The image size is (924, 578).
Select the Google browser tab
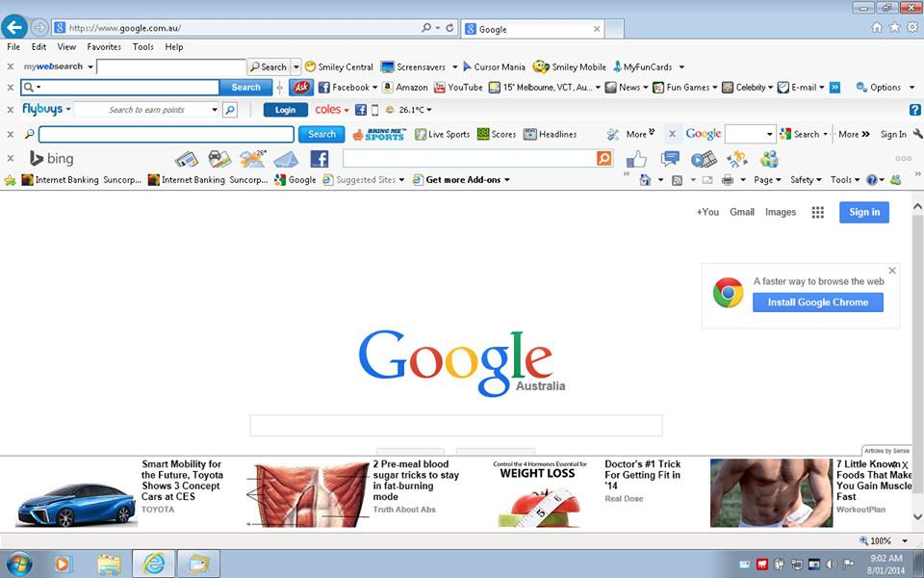click(x=529, y=29)
